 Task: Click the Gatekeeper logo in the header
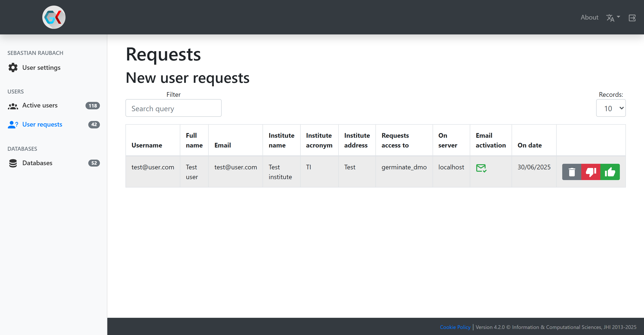click(54, 17)
